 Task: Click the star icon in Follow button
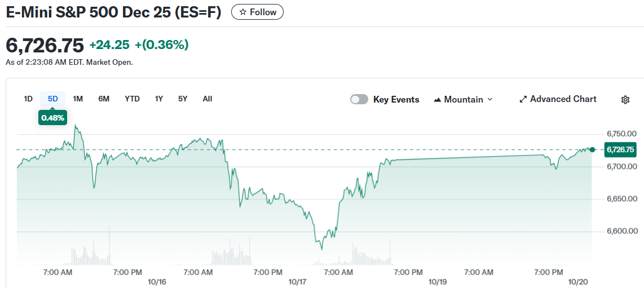[242, 12]
